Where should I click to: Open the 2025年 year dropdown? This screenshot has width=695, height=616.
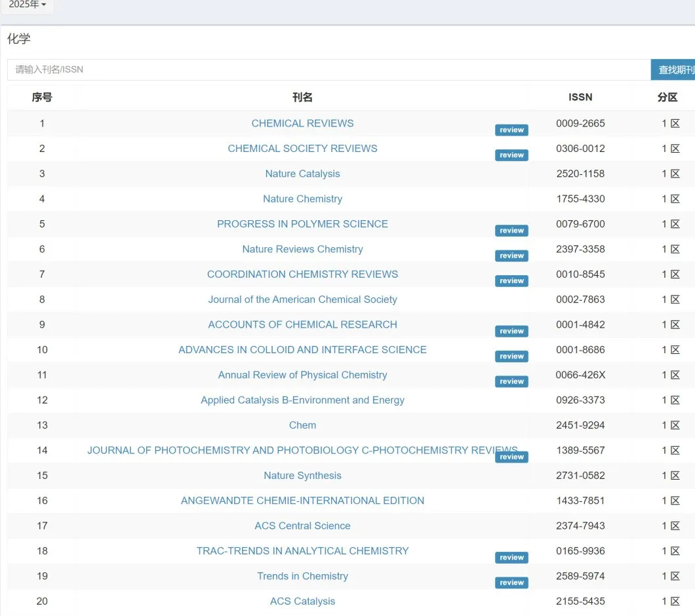(27, 5)
